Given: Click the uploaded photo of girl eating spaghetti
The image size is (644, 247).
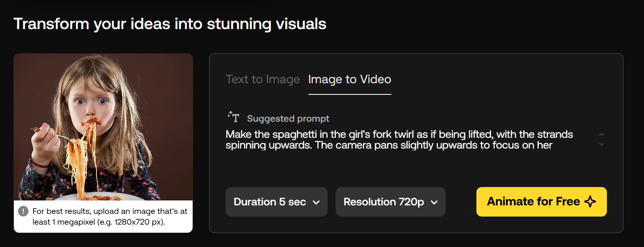Looking at the screenshot, I should [103, 127].
